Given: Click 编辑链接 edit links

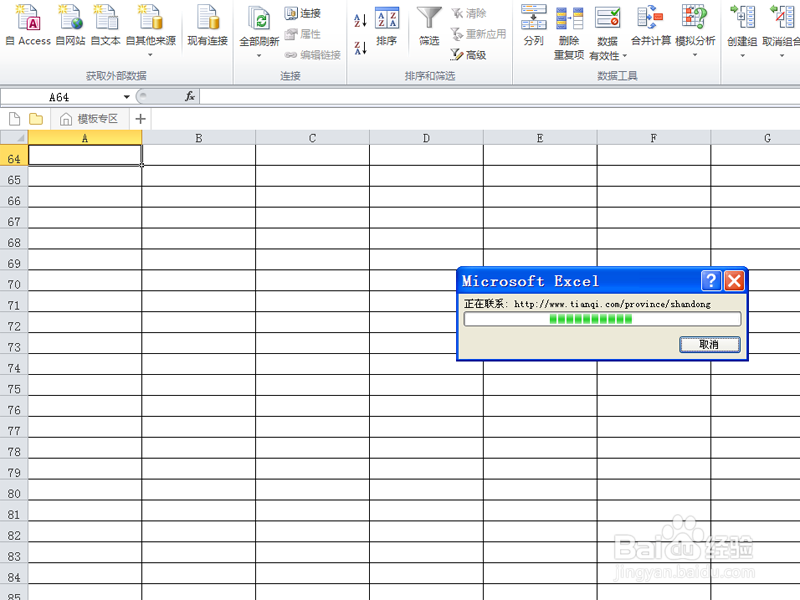Looking at the screenshot, I should pos(312,55).
